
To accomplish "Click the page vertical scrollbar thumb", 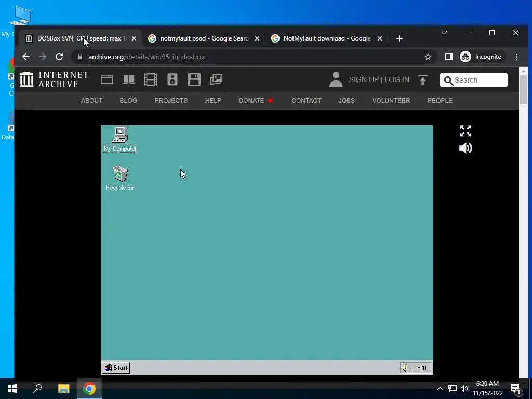I will coord(523,89).
